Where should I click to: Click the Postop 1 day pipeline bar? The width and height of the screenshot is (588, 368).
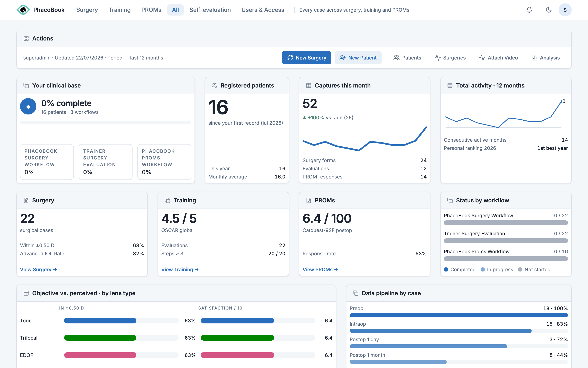pos(459,346)
